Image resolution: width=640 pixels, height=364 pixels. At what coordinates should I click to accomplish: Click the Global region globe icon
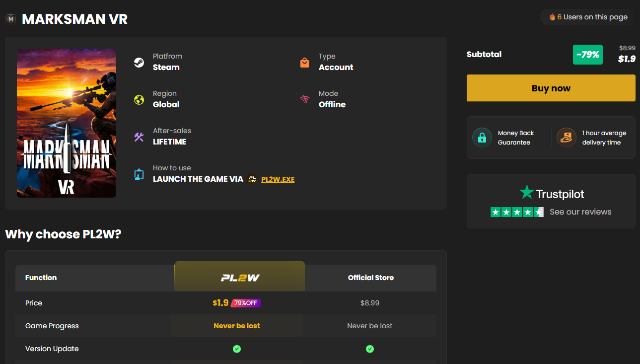139,100
